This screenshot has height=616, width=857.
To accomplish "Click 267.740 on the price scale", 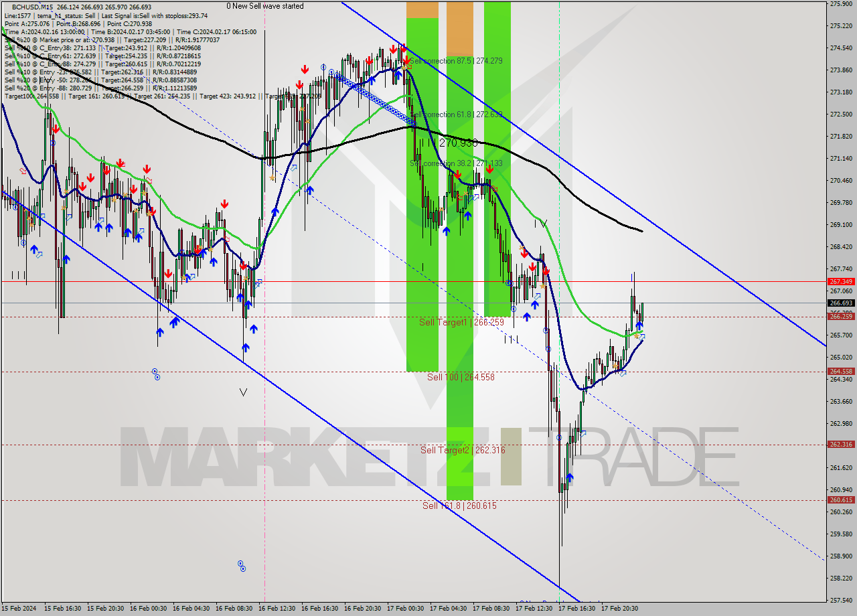I will pos(841,269).
